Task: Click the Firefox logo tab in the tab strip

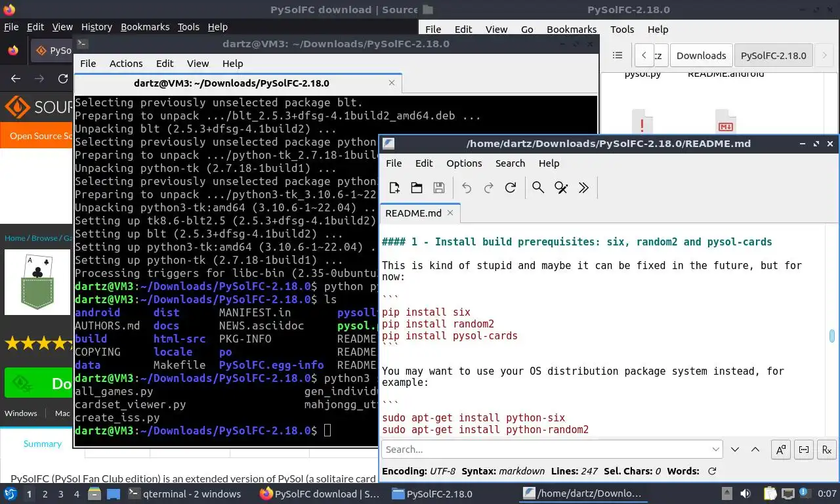Action: pyautogui.click(x=13, y=51)
